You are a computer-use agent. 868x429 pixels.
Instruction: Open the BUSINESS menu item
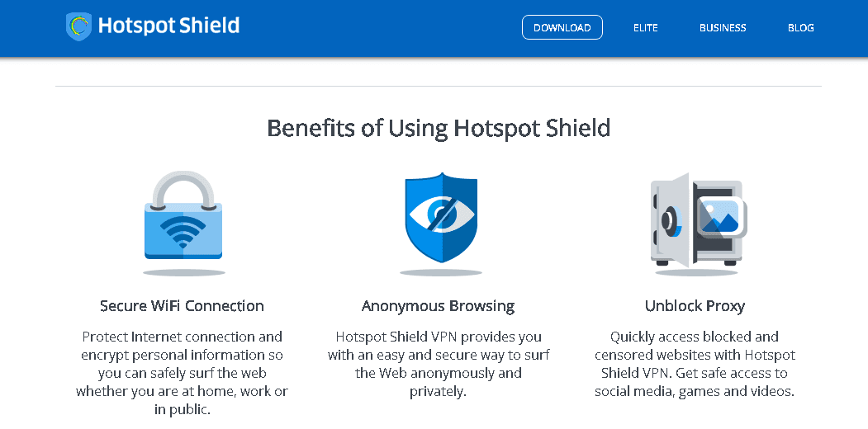tap(723, 28)
